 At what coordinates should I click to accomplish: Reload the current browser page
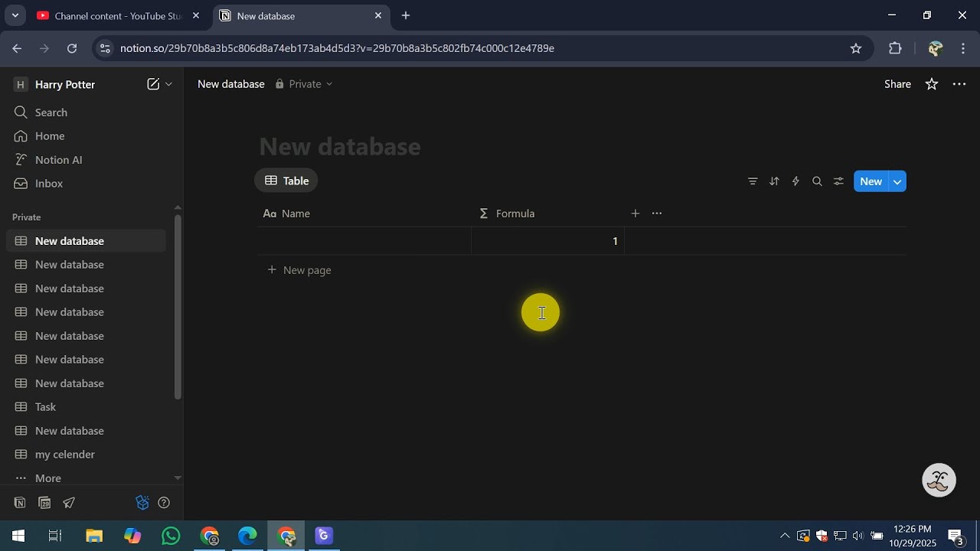coord(71,48)
